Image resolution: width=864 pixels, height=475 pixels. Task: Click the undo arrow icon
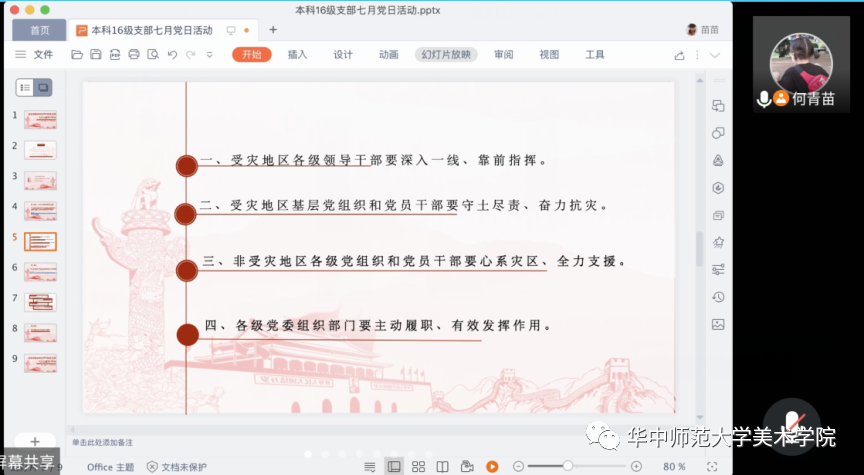pyautogui.click(x=172, y=55)
